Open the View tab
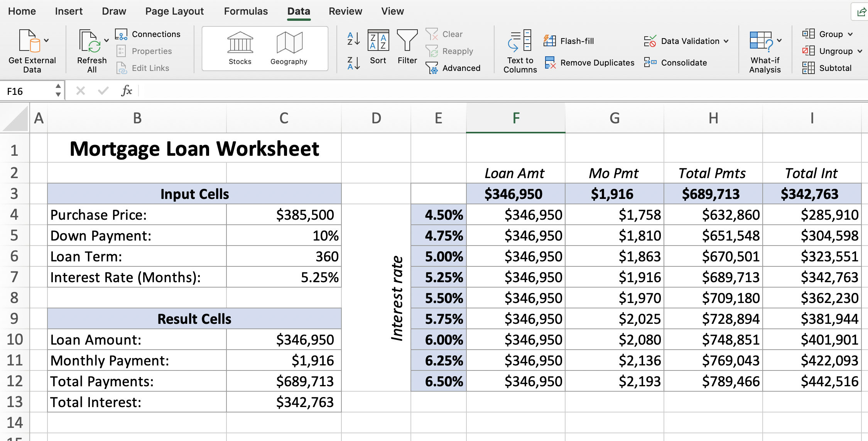 [392, 11]
